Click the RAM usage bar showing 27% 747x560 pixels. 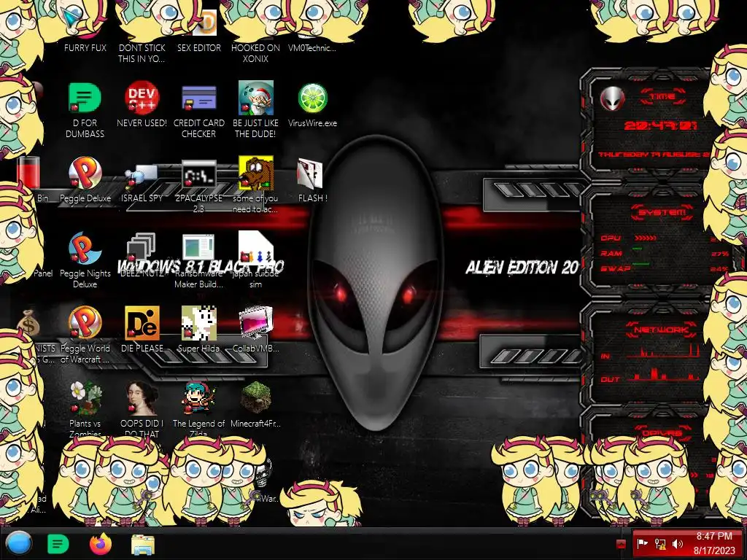[x=638, y=249]
